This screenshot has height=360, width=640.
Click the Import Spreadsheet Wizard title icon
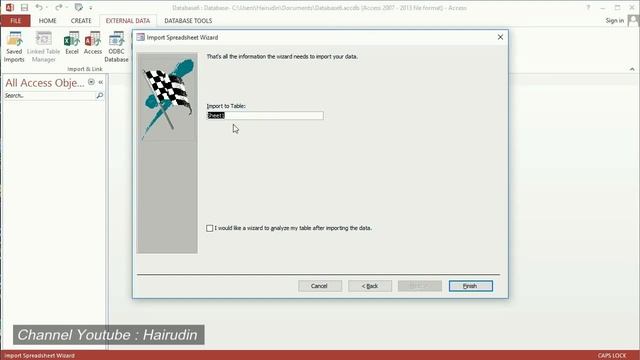tap(140, 37)
